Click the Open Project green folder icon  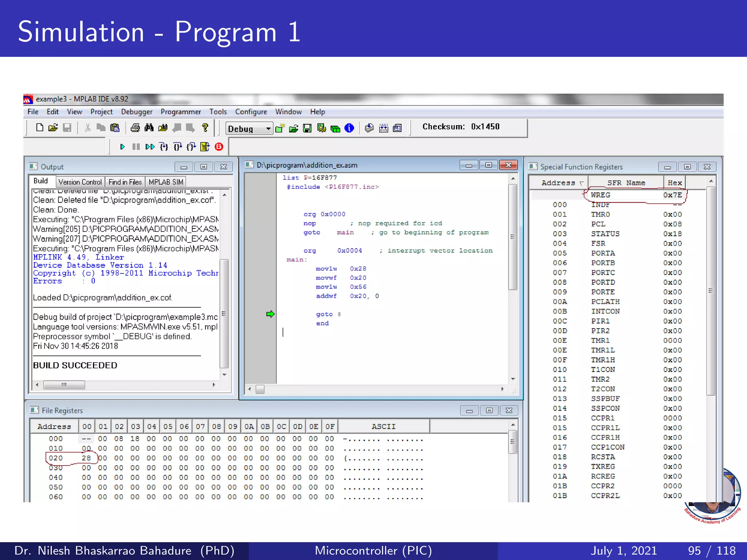[x=294, y=128]
